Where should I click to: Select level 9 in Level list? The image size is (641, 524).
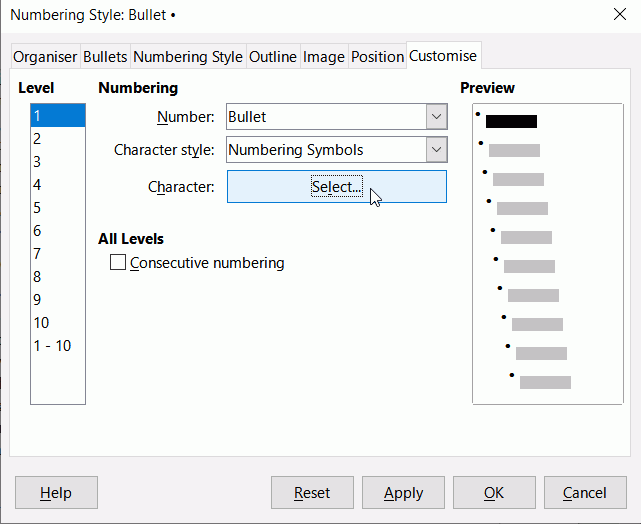click(58, 300)
